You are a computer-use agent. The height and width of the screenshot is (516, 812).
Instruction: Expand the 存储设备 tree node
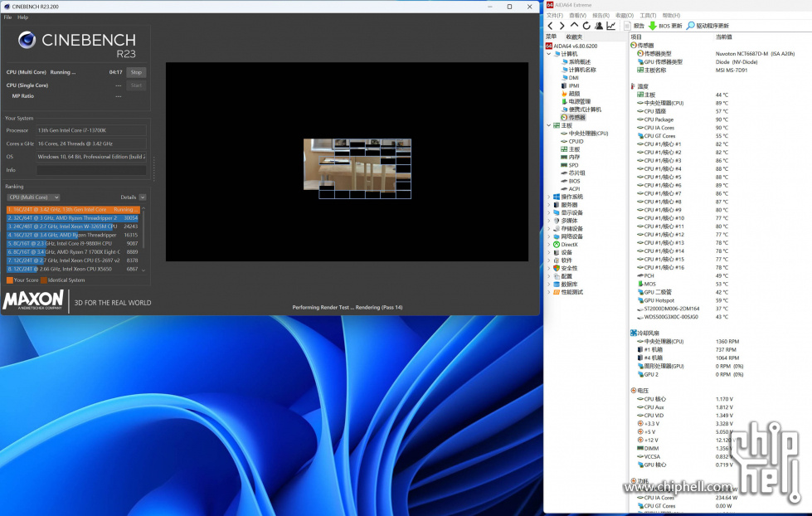[x=549, y=228]
